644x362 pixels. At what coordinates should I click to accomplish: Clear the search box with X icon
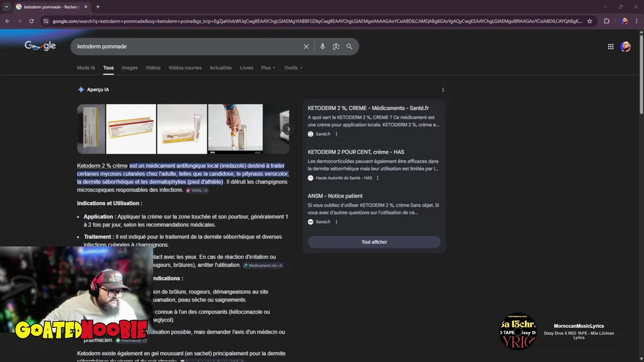click(x=306, y=46)
